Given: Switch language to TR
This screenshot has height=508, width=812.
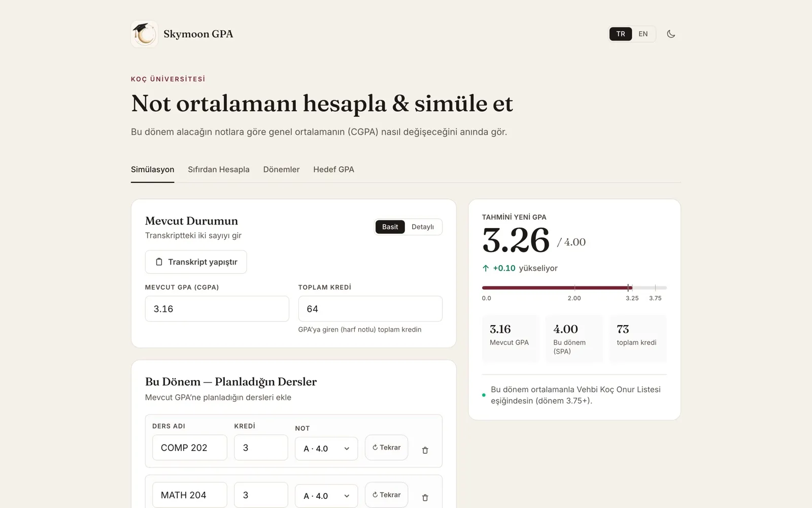Looking at the screenshot, I should (x=621, y=34).
